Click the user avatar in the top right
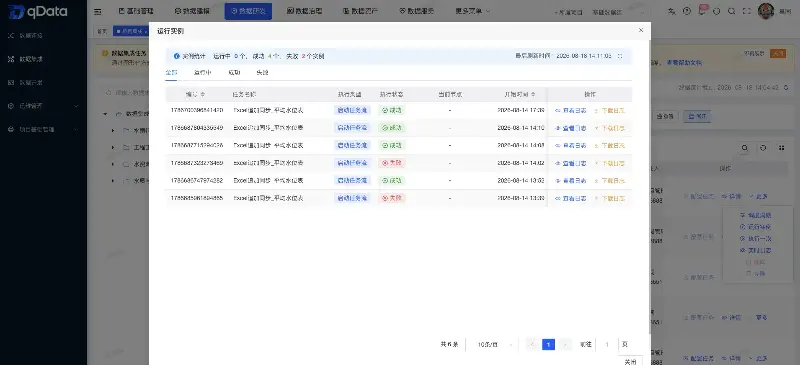The height and width of the screenshot is (365, 800). click(x=766, y=11)
